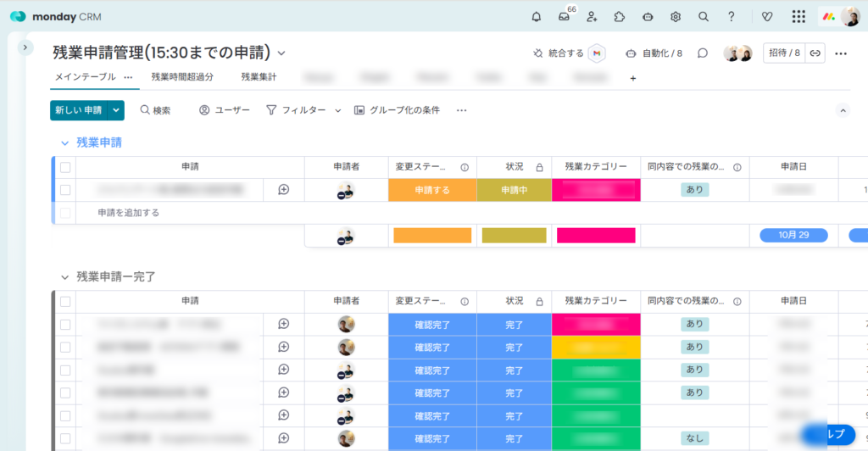Click the invite members icon in top bar
The height and width of the screenshot is (451, 868).
[592, 16]
